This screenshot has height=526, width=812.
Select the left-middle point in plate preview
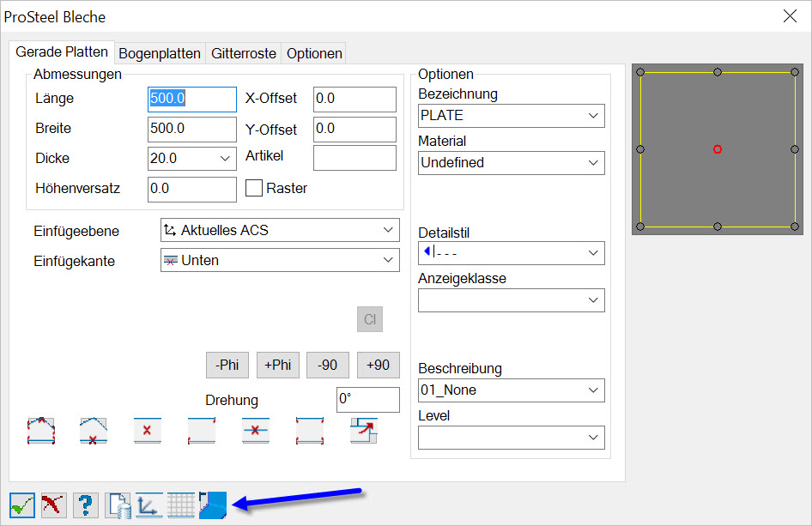click(x=640, y=149)
